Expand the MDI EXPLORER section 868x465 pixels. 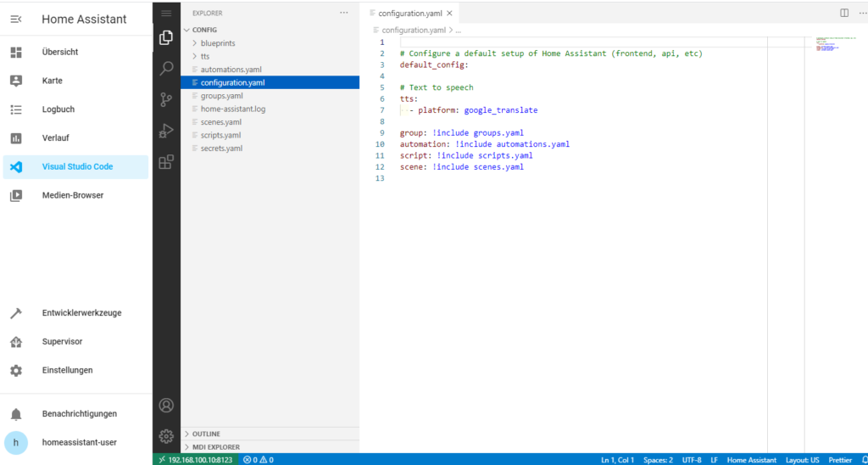point(270,446)
